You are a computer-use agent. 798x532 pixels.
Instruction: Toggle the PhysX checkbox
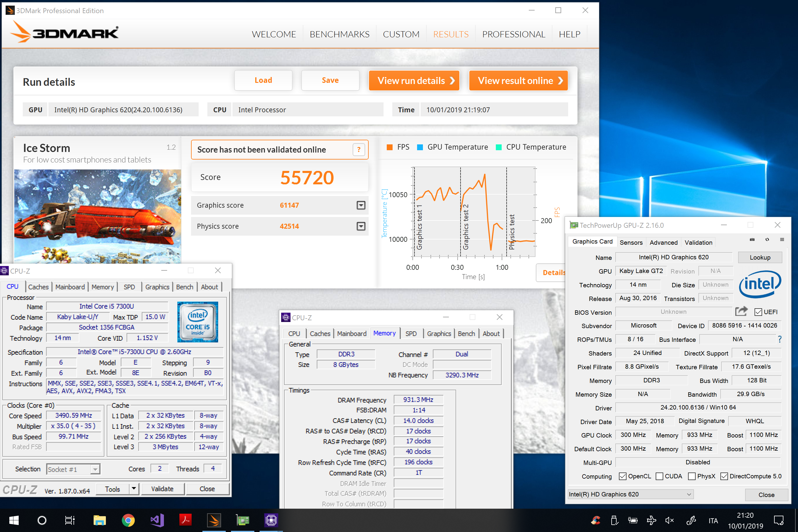tap(692, 476)
